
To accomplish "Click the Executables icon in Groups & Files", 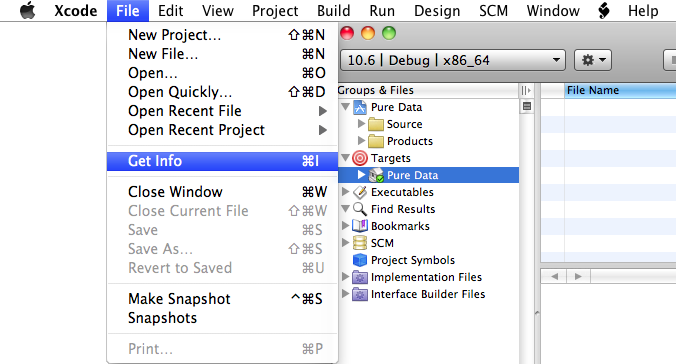I will point(360,192).
